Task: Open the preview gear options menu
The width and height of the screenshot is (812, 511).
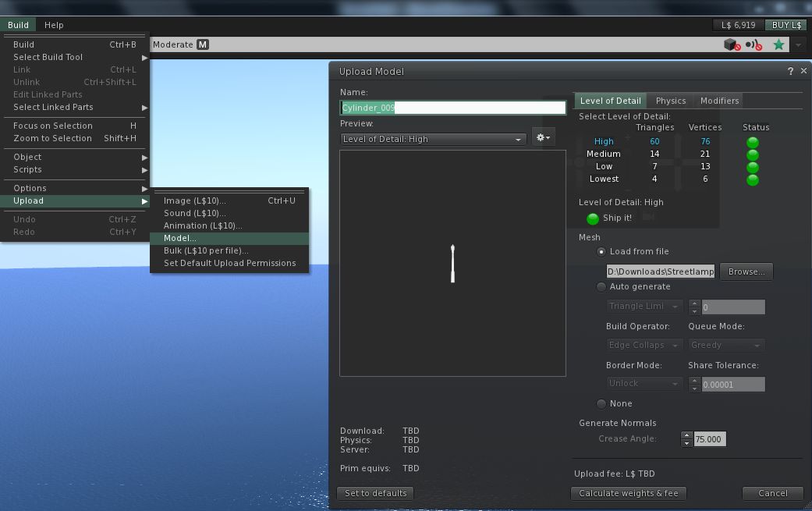Action: coord(542,138)
